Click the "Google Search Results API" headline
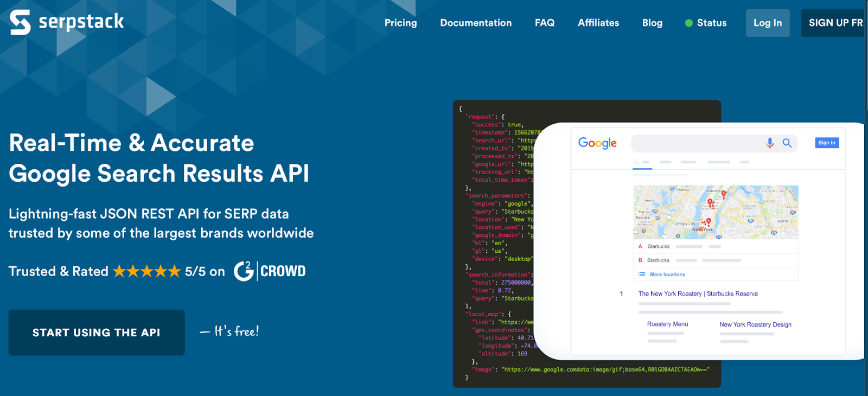The width and height of the screenshot is (868, 396). pos(159,174)
